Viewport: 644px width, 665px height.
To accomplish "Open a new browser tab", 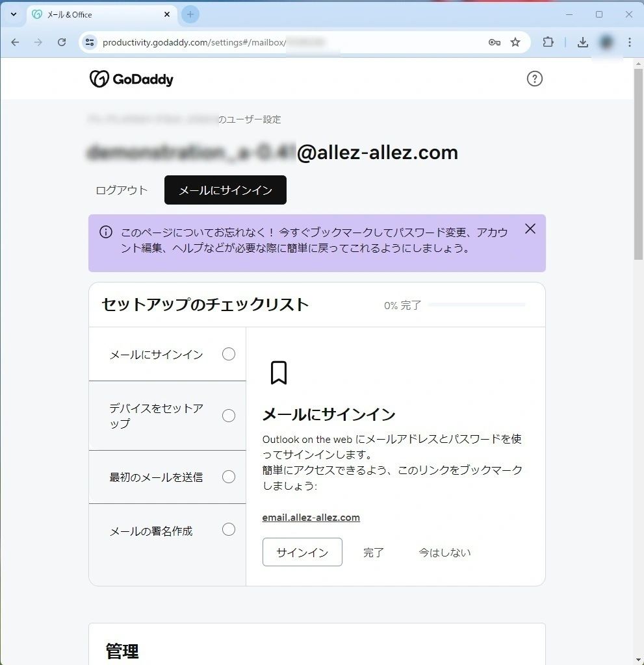I will (x=190, y=14).
